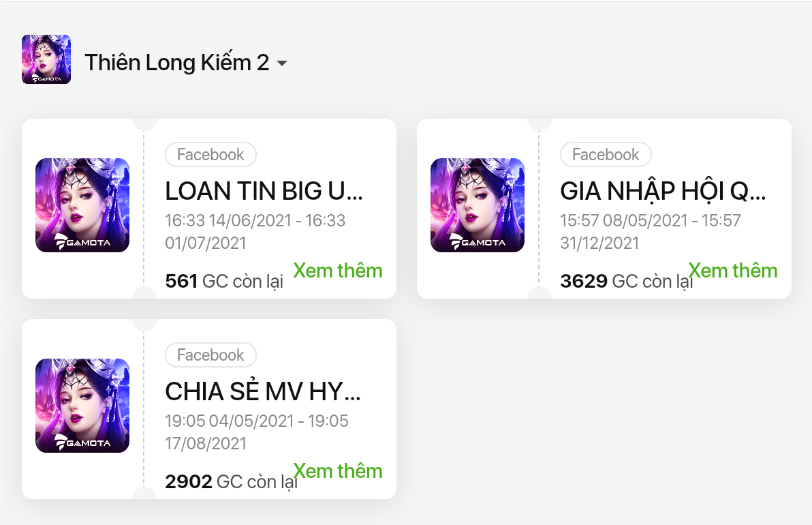Click the game icon on CHIA SẺ MV HY card
The width and height of the screenshot is (812, 525).
pyautogui.click(x=82, y=406)
